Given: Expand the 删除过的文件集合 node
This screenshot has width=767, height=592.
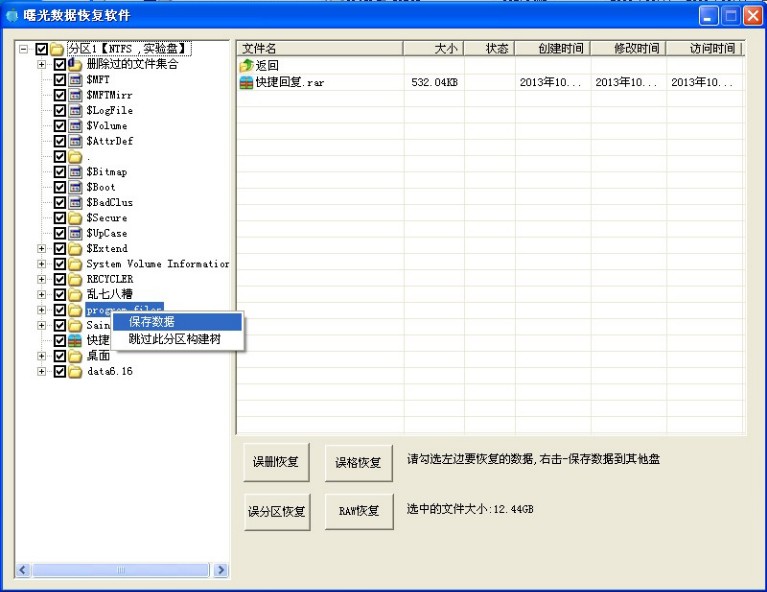Looking at the screenshot, I should coord(42,64).
